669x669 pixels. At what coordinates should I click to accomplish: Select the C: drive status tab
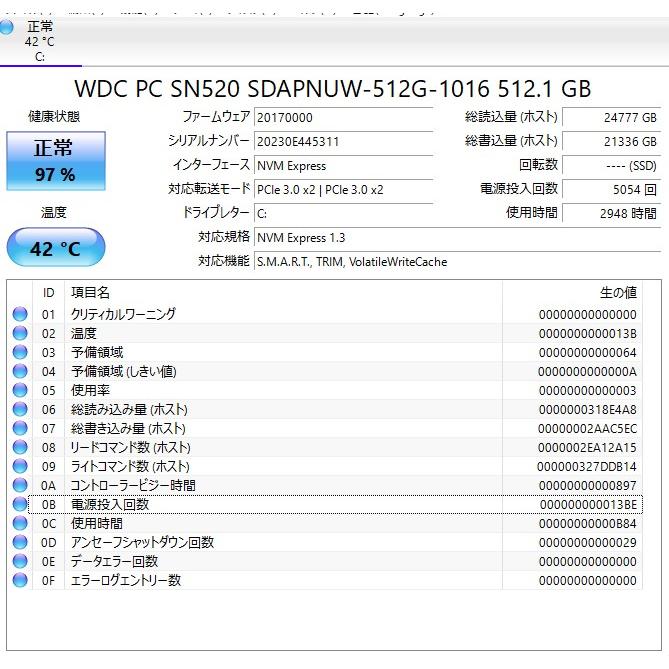[40, 41]
